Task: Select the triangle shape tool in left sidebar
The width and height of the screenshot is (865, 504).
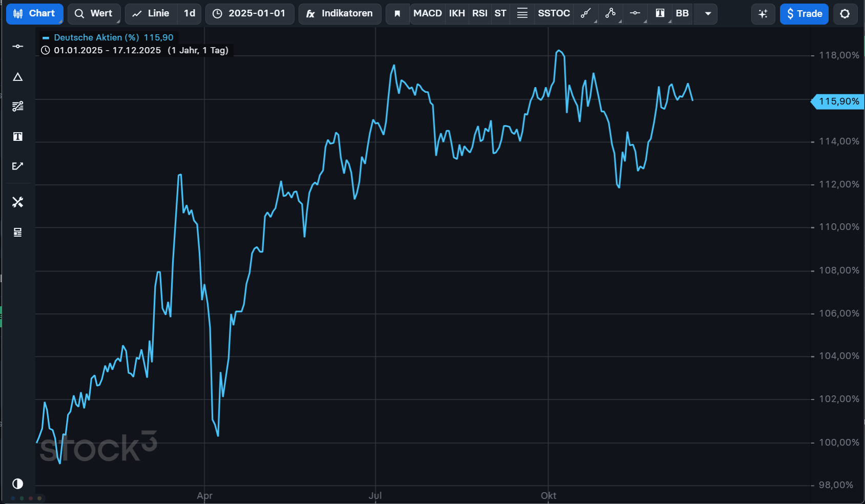Action: (18, 77)
